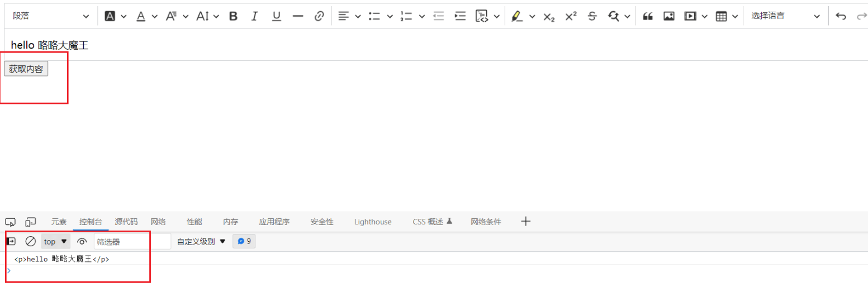Switch to the 源代码 tab

(x=126, y=222)
